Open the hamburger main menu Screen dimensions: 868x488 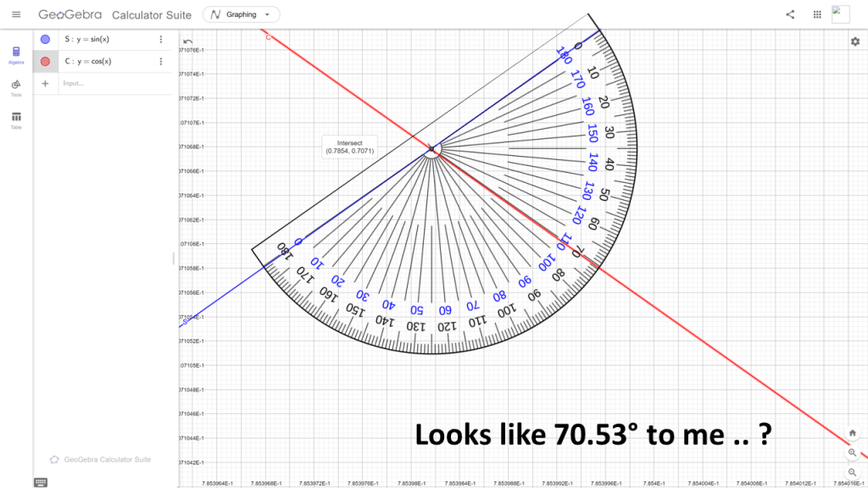(x=16, y=14)
